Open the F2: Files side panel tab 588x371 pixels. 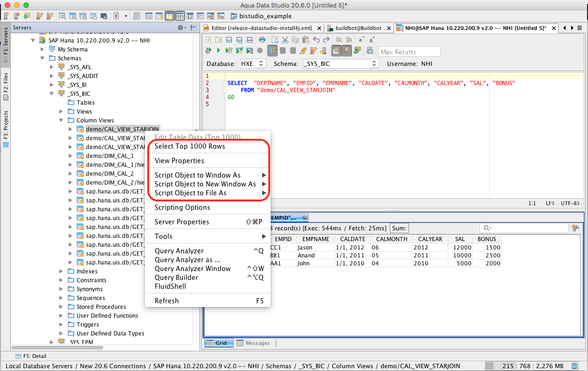(x=6, y=87)
